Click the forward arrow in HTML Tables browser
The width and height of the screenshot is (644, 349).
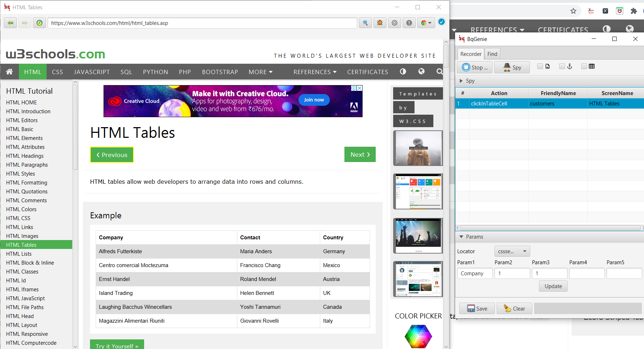tap(25, 23)
